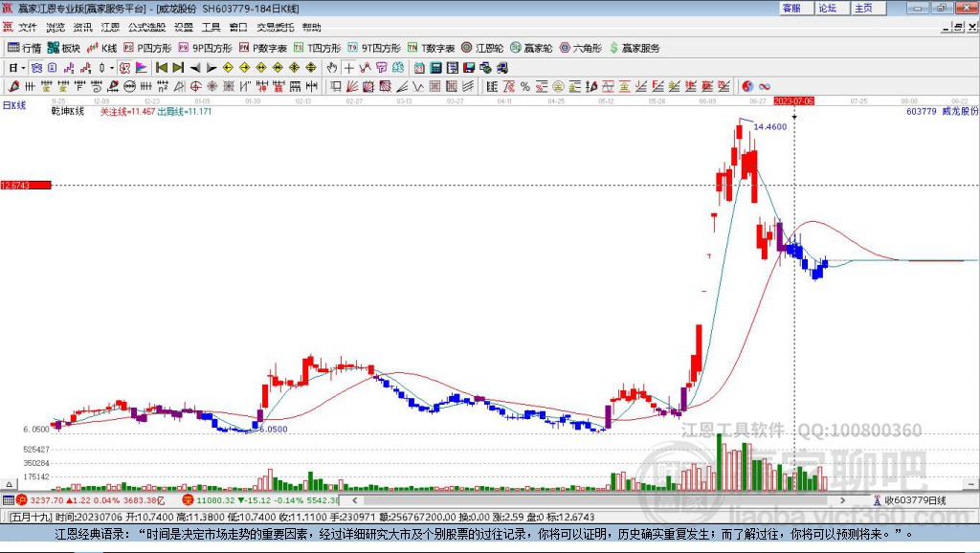The height and width of the screenshot is (553, 980).
Task: Jump to first bar icon
Action: point(161,68)
